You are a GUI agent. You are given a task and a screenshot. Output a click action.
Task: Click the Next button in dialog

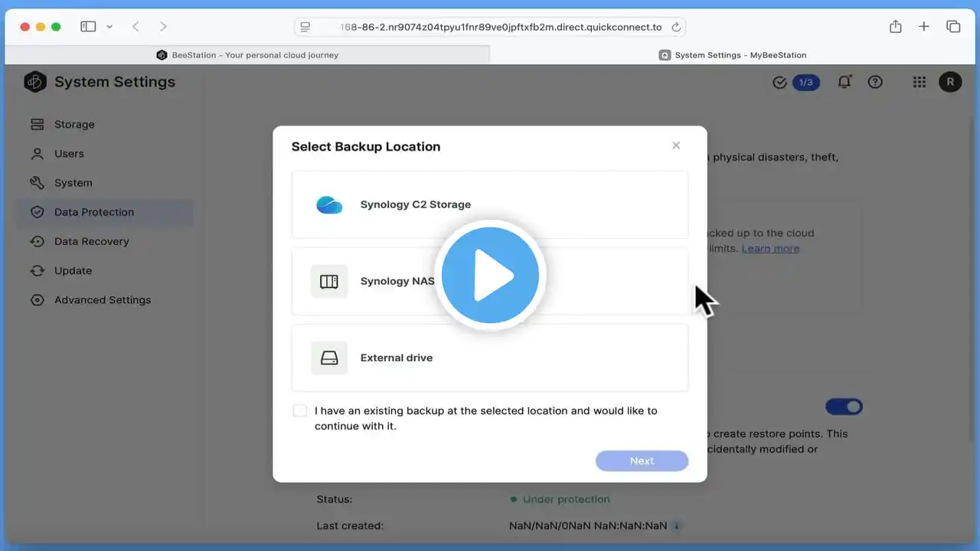click(x=642, y=461)
